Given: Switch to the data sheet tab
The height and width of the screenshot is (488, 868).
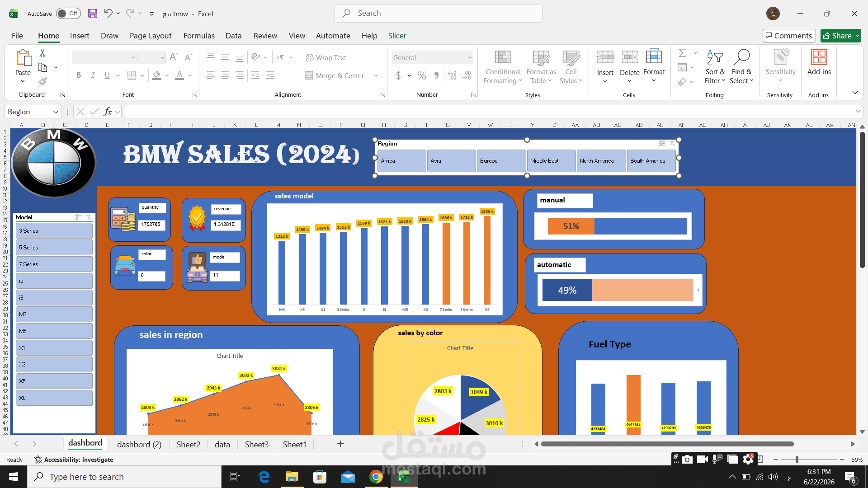Looking at the screenshot, I should pos(222,444).
